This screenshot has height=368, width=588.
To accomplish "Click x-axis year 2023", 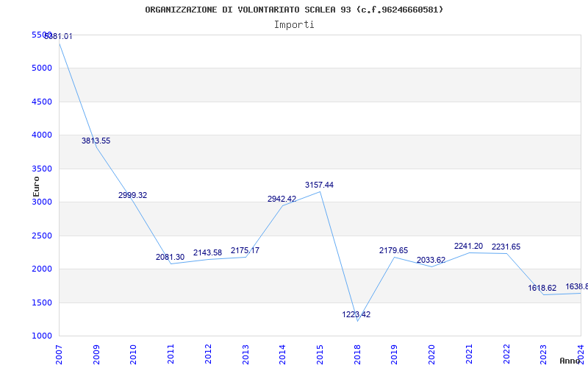I will pos(544,355).
